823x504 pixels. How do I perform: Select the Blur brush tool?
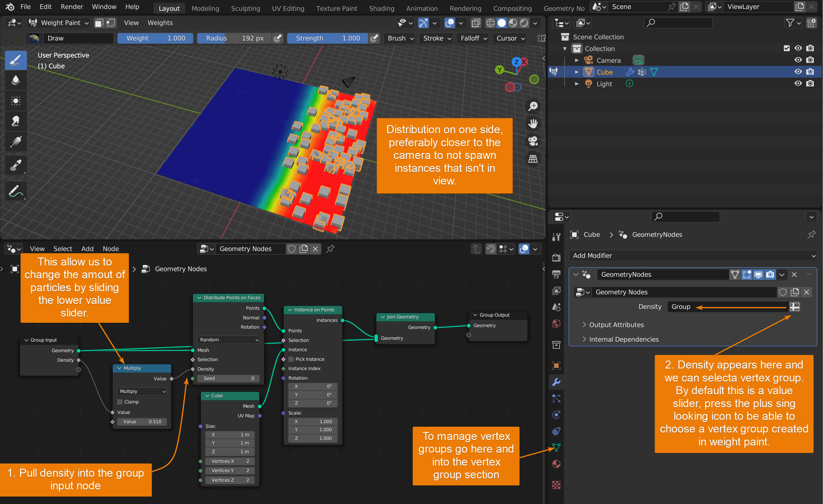point(16,80)
